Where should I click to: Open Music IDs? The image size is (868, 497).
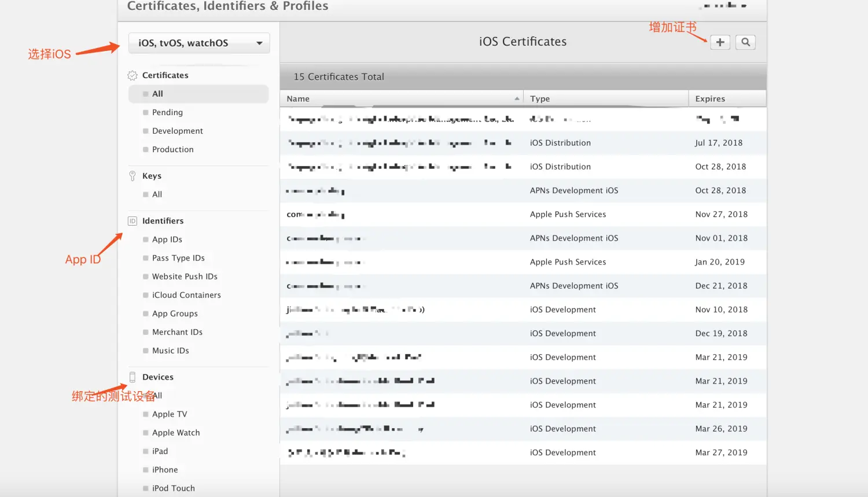[171, 351]
